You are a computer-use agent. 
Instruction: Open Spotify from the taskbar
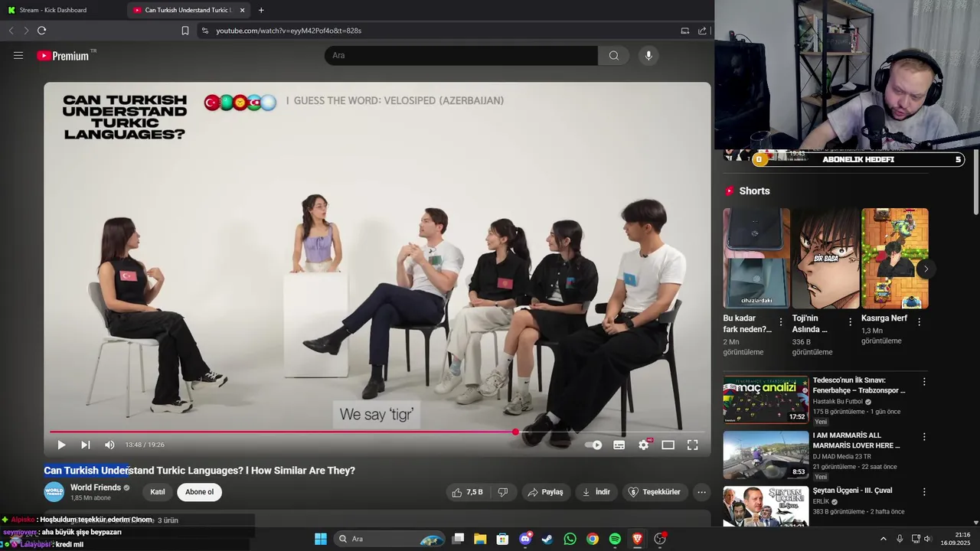tap(615, 539)
